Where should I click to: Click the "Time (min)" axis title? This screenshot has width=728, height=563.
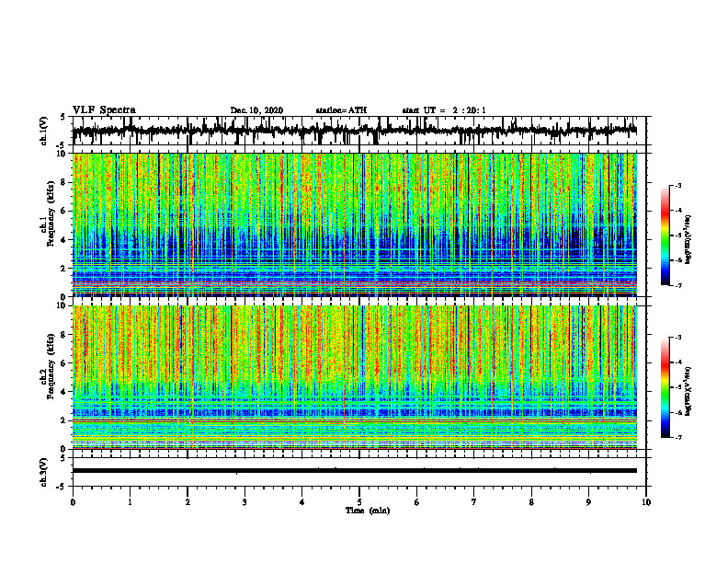(368, 511)
